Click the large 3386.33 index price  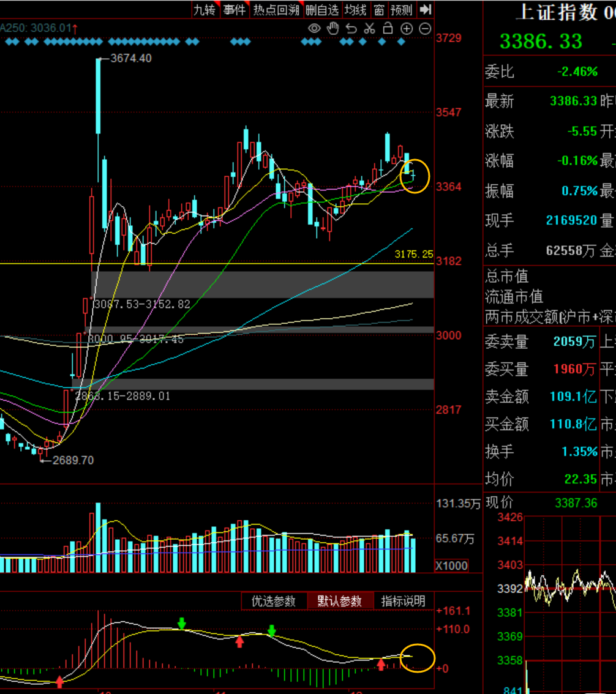click(541, 42)
